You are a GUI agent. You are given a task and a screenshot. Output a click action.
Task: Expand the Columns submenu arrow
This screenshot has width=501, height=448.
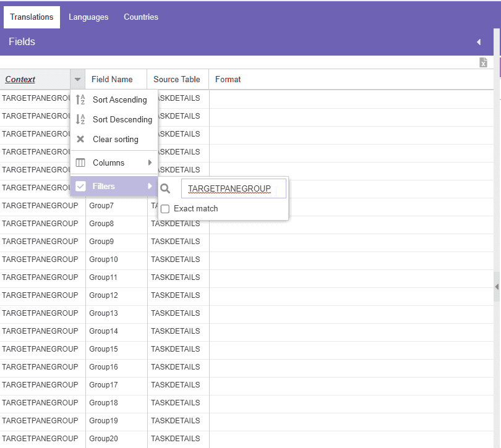click(x=150, y=163)
